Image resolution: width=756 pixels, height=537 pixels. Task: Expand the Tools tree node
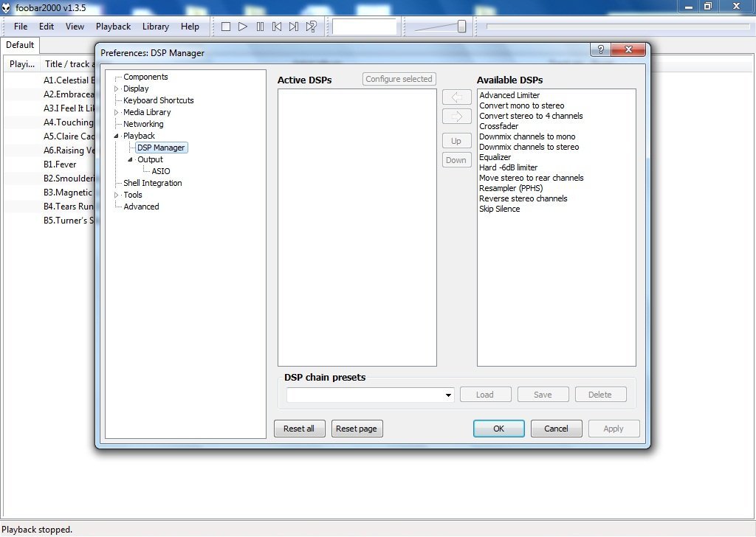(x=116, y=195)
